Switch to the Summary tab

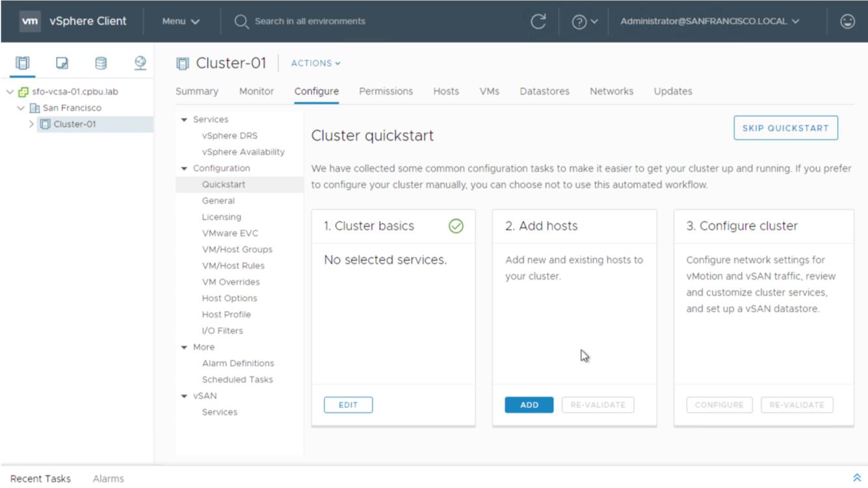click(197, 91)
